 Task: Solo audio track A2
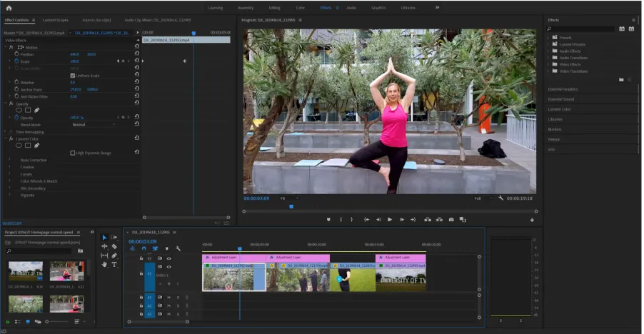[178, 305]
